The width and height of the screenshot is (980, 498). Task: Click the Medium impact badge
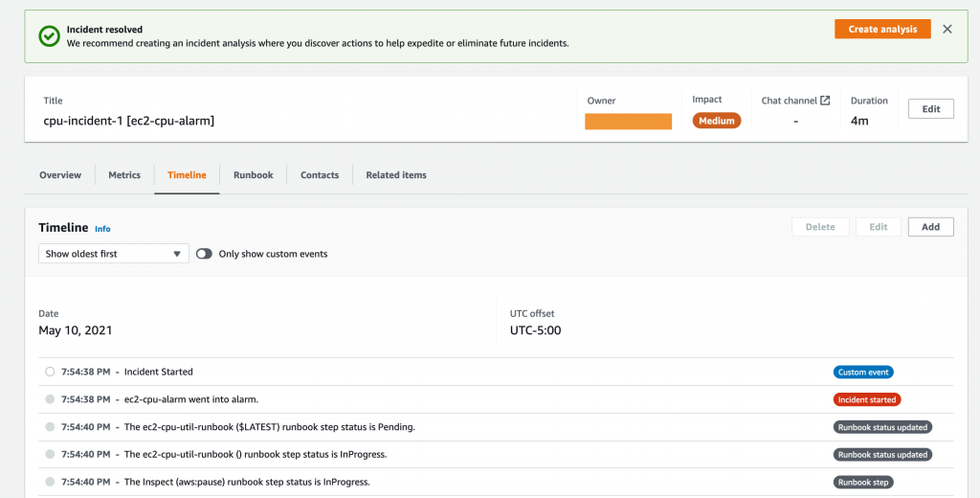coord(716,121)
